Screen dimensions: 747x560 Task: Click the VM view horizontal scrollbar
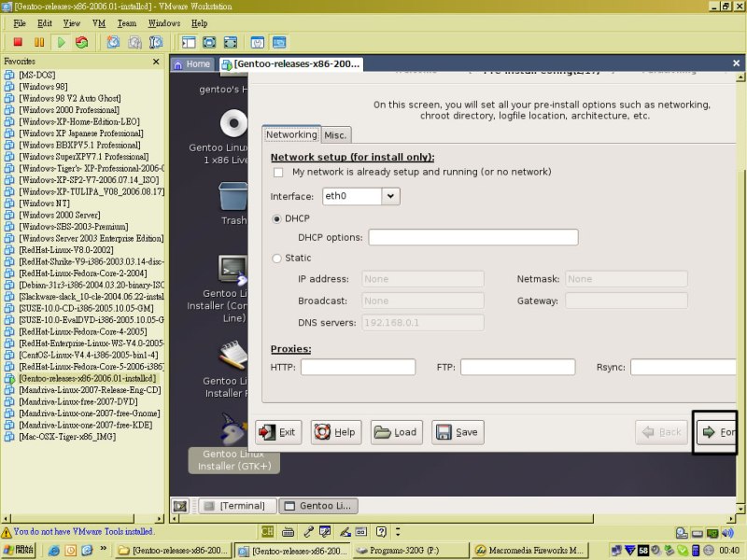[x=387, y=519]
